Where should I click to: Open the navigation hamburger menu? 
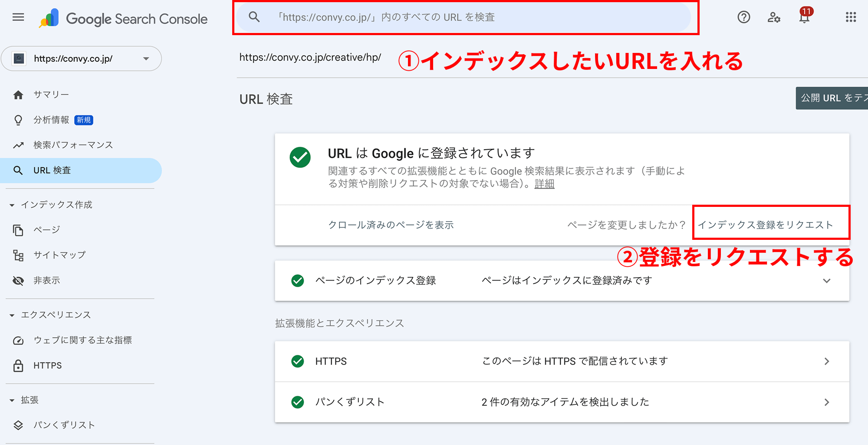18,16
